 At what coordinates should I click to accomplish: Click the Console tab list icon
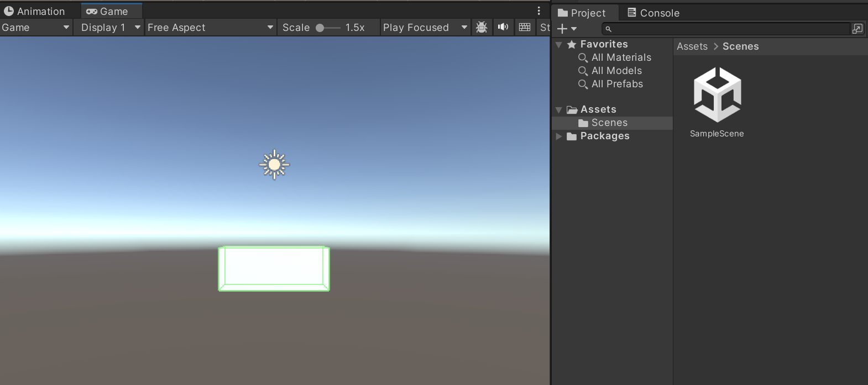point(632,12)
